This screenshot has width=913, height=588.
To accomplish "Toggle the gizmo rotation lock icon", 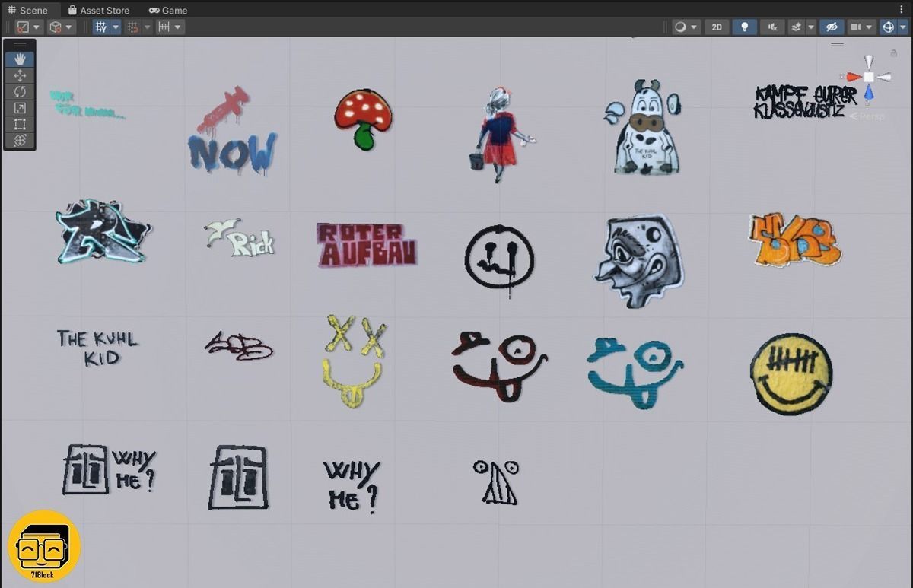I will tap(893, 53).
